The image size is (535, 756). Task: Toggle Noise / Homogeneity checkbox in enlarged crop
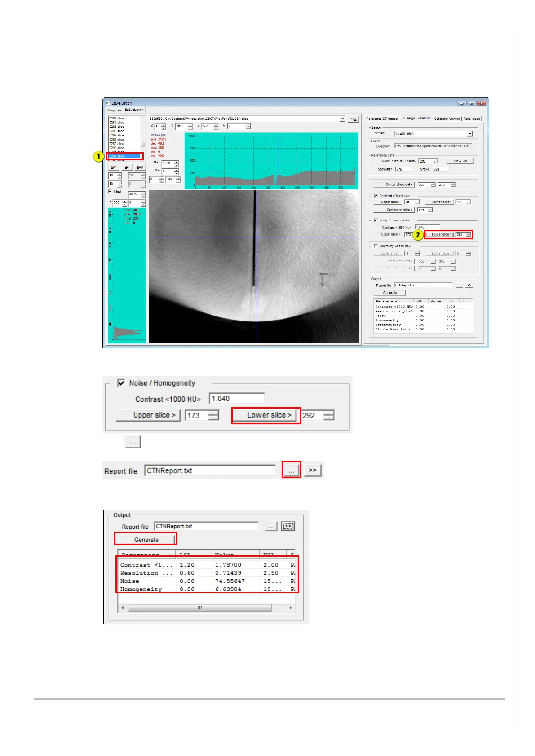point(121,383)
